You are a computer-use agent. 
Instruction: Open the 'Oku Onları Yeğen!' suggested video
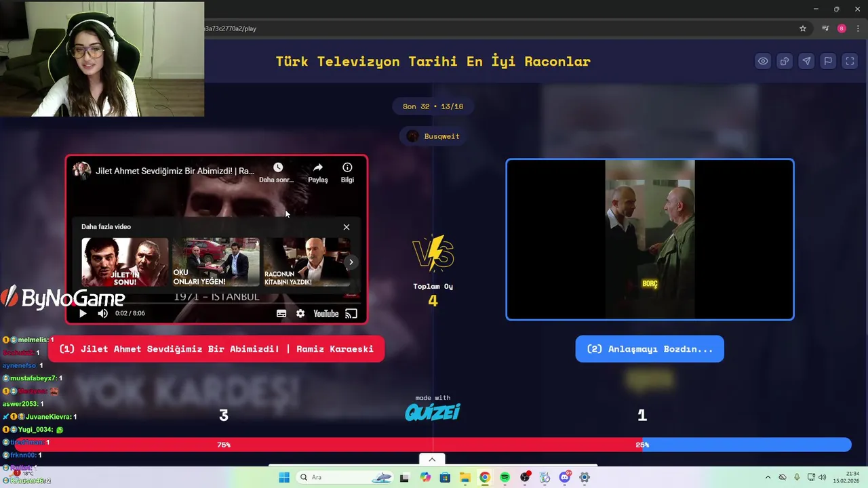tap(216, 262)
